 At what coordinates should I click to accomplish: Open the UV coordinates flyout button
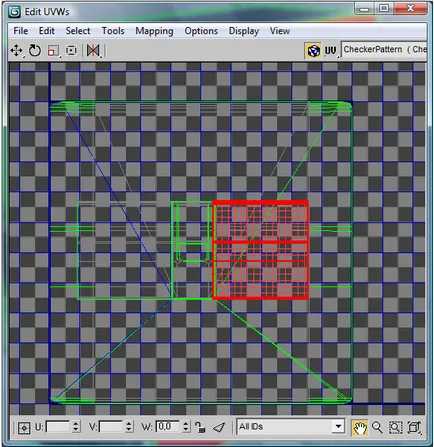click(331, 51)
